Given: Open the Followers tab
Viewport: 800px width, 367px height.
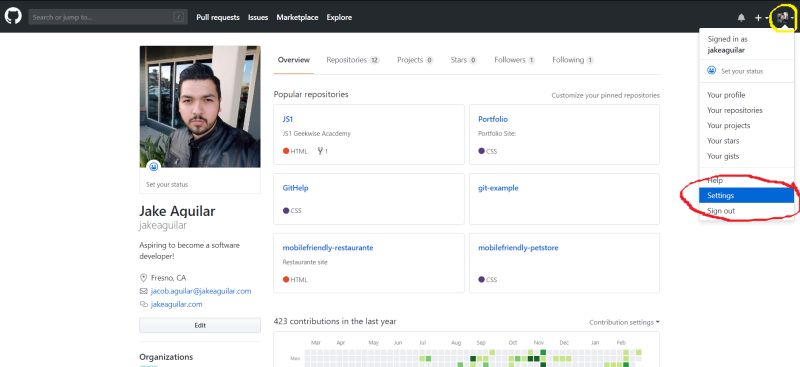Looking at the screenshot, I should [x=515, y=60].
